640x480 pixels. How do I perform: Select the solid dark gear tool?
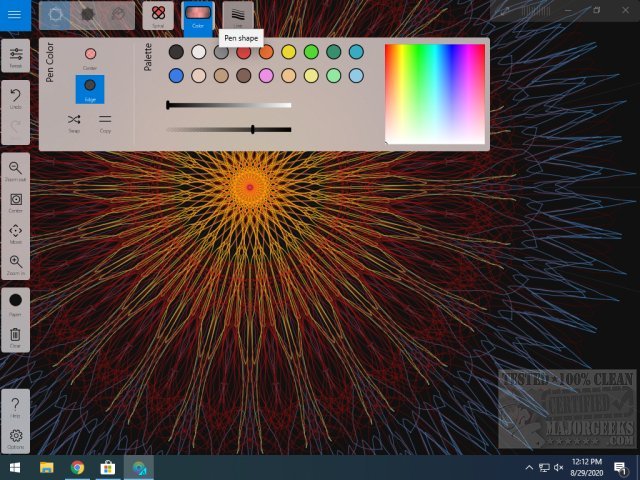[x=87, y=15]
